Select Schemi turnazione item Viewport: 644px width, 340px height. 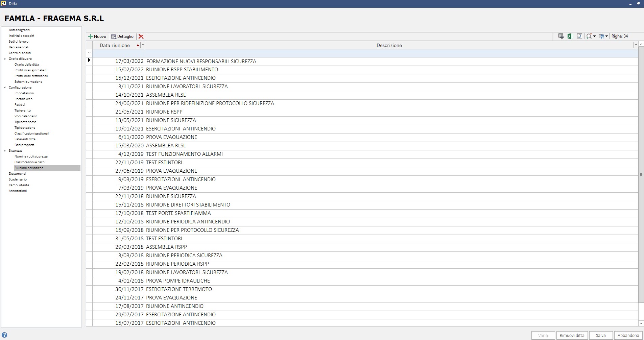[x=28, y=82]
